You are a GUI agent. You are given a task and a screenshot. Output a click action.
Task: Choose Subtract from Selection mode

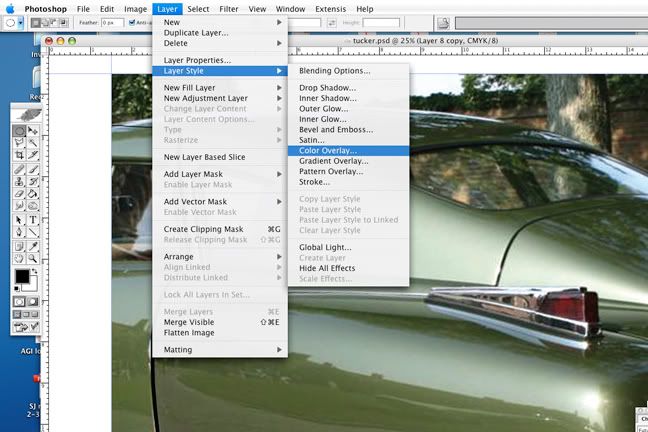coord(54,23)
